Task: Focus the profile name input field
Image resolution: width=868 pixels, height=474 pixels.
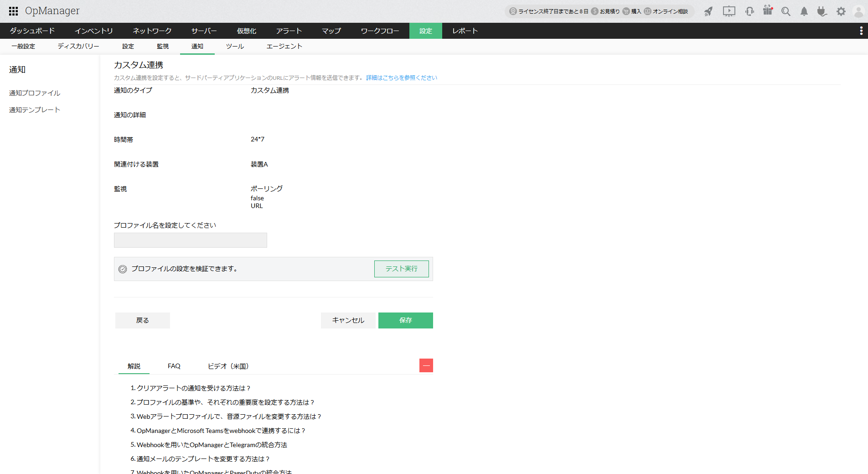Action: [191, 240]
